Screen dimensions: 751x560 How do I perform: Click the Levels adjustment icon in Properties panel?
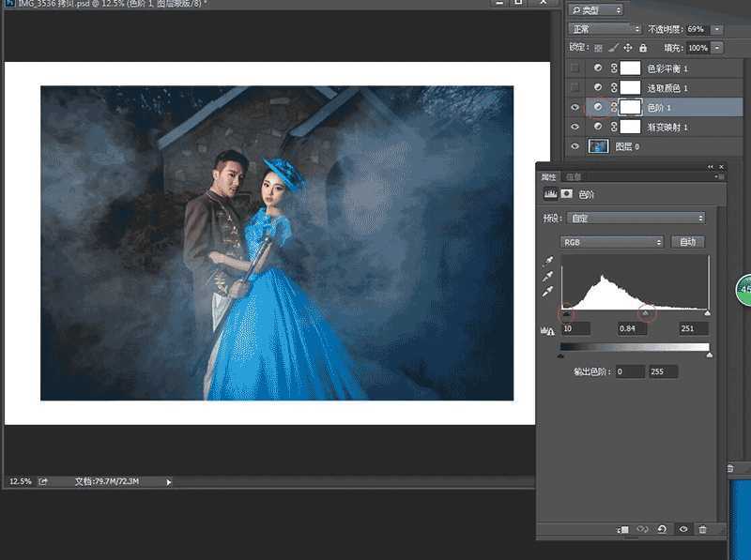(x=553, y=193)
